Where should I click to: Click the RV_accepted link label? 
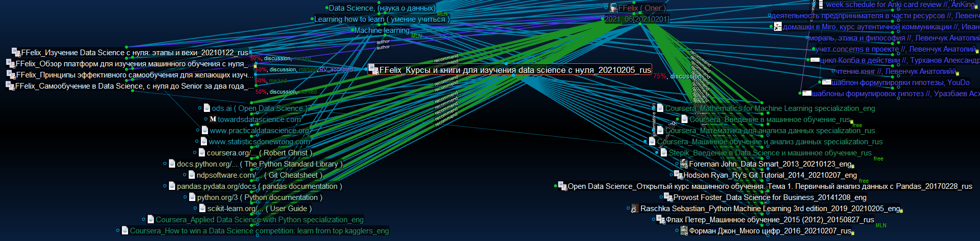pyautogui.click(x=336, y=69)
